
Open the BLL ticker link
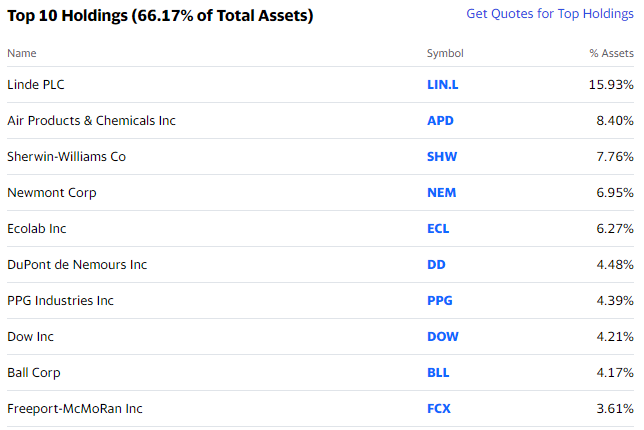tap(438, 373)
